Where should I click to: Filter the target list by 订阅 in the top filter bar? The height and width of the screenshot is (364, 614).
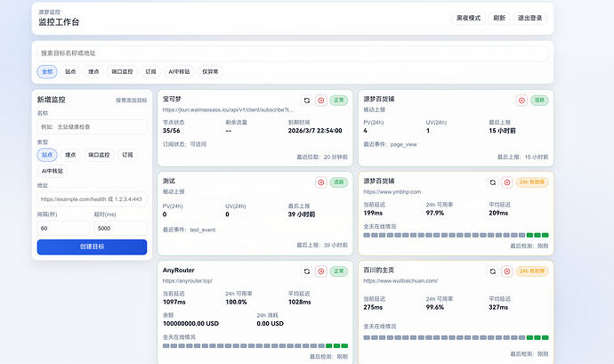point(150,72)
